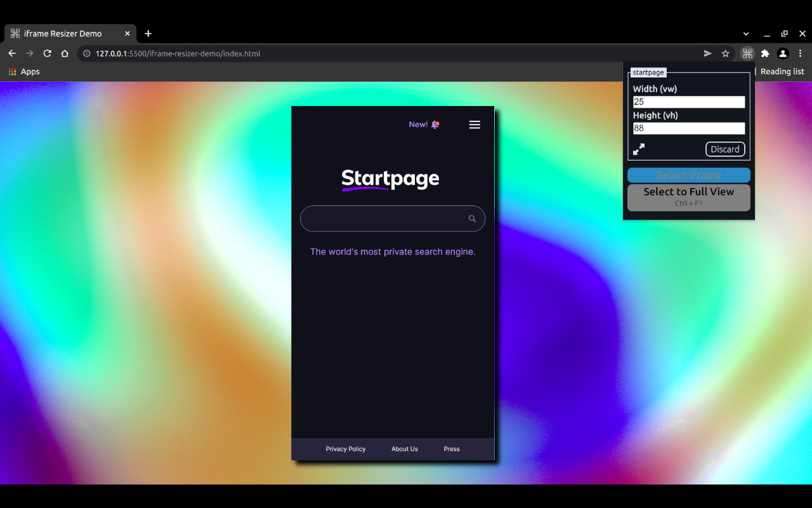Open the site information icon in address bar

click(x=87, y=53)
